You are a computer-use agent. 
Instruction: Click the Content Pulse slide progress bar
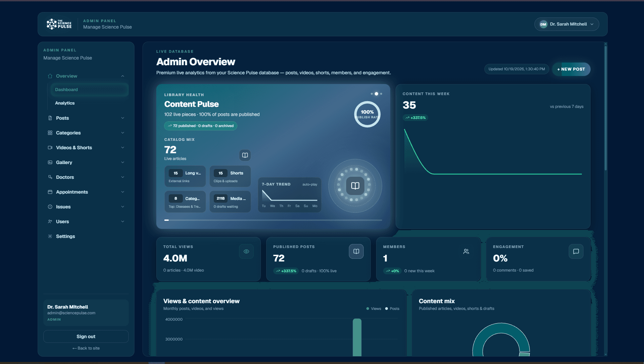coord(273,220)
